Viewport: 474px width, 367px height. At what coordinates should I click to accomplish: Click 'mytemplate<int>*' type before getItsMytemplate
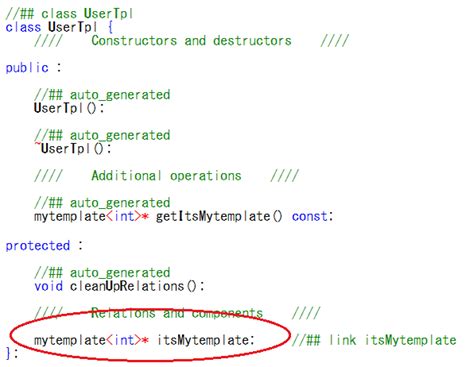(x=91, y=216)
